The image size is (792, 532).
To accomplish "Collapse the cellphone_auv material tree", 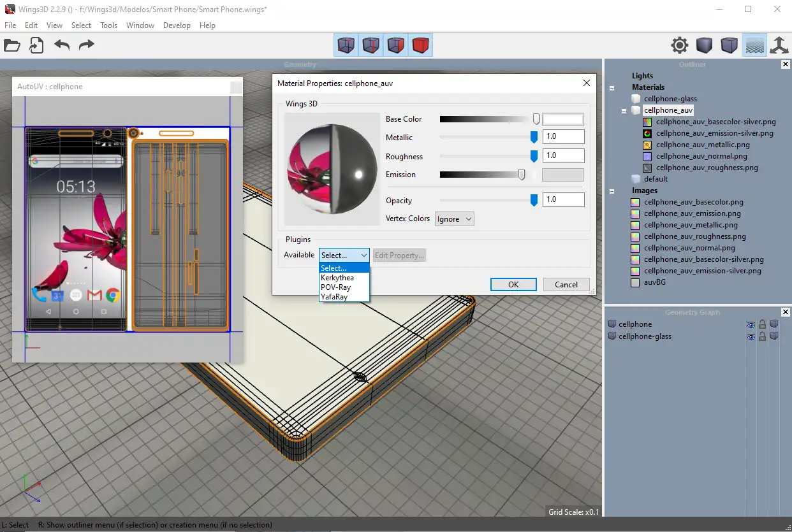I will (624, 111).
